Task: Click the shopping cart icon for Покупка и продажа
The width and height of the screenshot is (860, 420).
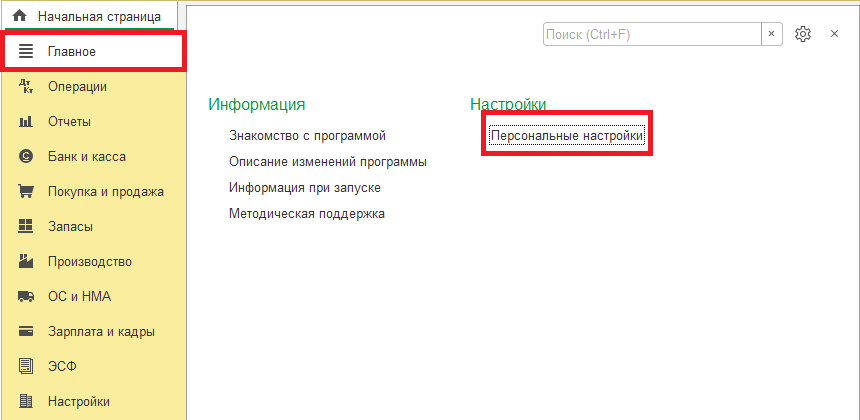Action: point(27,192)
